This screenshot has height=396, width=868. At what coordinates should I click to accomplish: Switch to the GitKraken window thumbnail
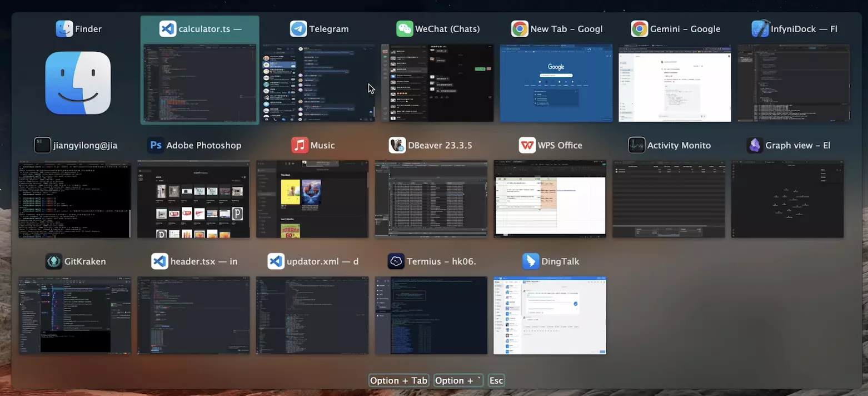coord(75,315)
